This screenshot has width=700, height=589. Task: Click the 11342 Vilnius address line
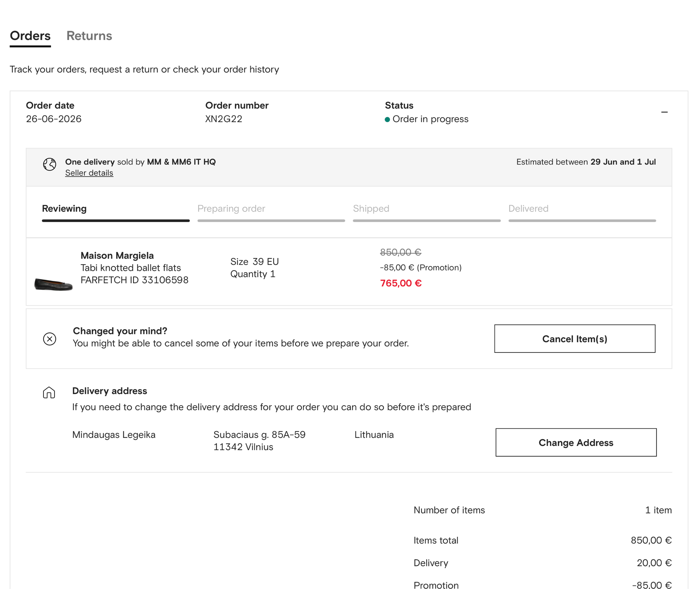(x=243, y=447)
